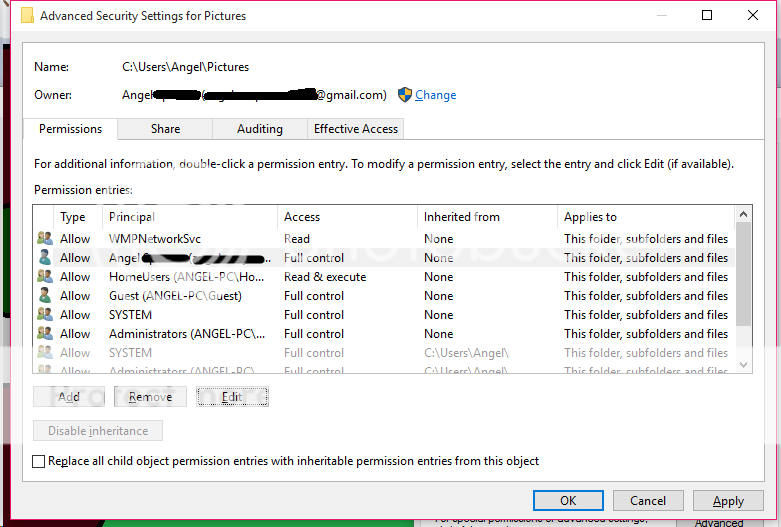Click the Remove button
781x527 pixels.
[150, 397]
